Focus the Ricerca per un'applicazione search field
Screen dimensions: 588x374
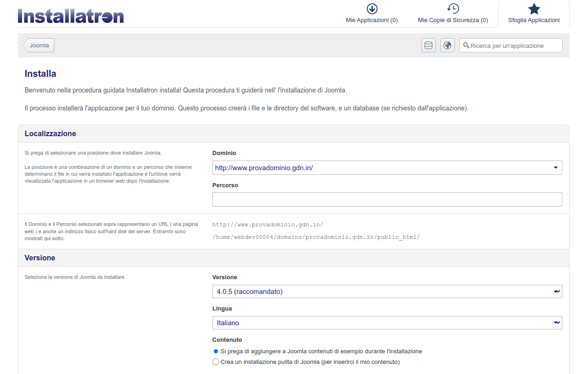click(x=511, y=46)
